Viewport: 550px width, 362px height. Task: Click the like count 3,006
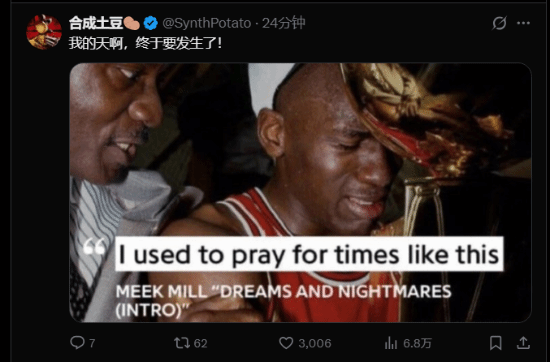click(315, 343)
